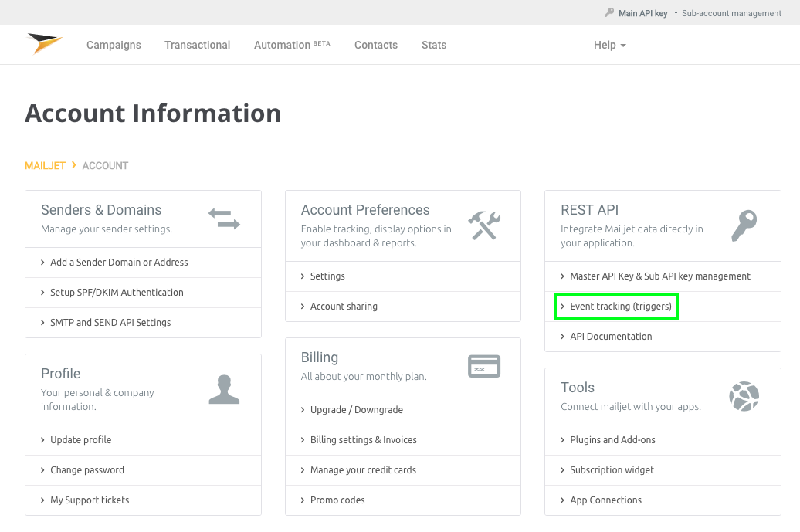The height and width of the screenshot is (532, 800).
Task: Switch to the Campaigns section
Action: (x=114, y=45)
